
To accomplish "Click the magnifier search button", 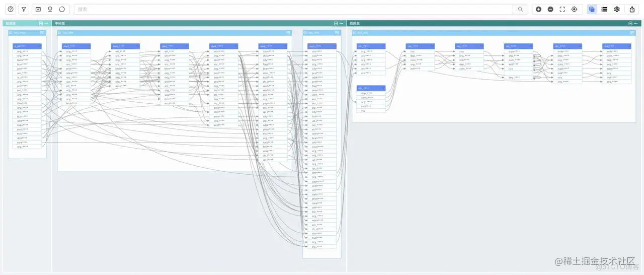I will (521, 9).
